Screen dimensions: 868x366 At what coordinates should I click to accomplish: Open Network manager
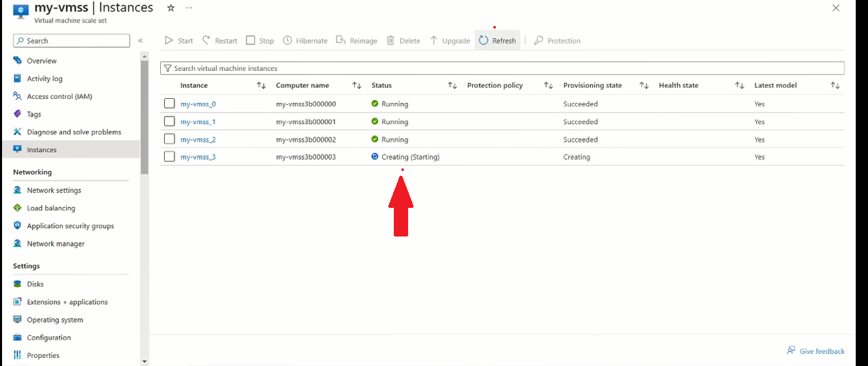point(56,243)
